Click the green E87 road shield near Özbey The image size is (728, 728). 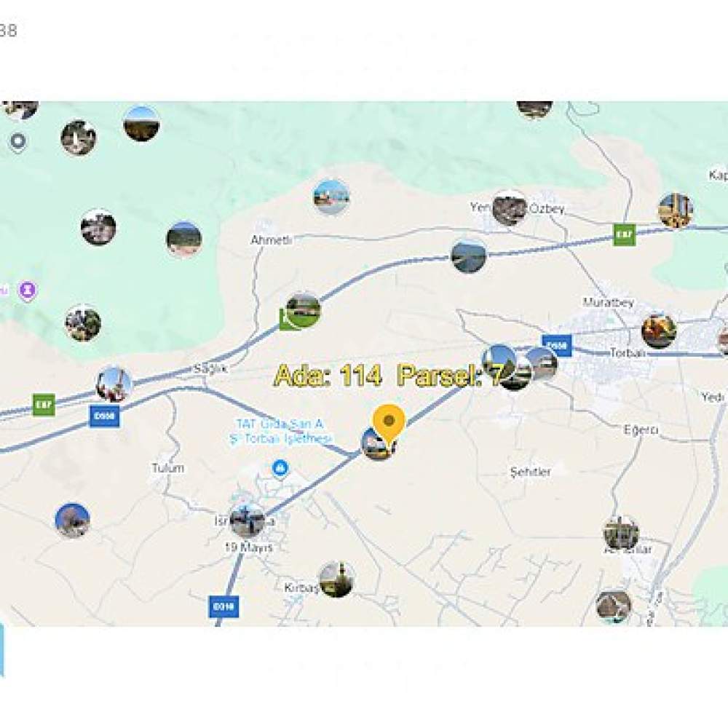point(625,235)
